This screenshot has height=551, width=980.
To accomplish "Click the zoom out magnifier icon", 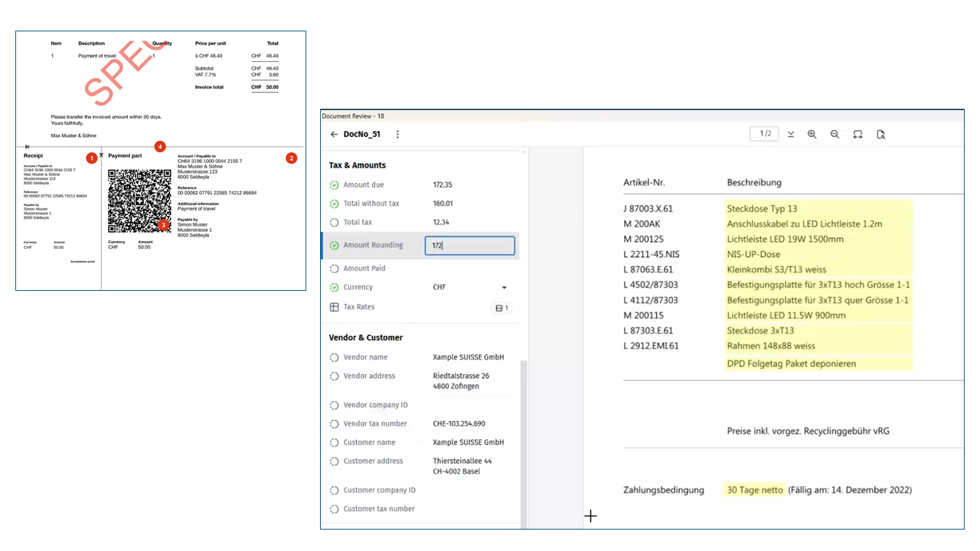I will (x=835, y=134).
